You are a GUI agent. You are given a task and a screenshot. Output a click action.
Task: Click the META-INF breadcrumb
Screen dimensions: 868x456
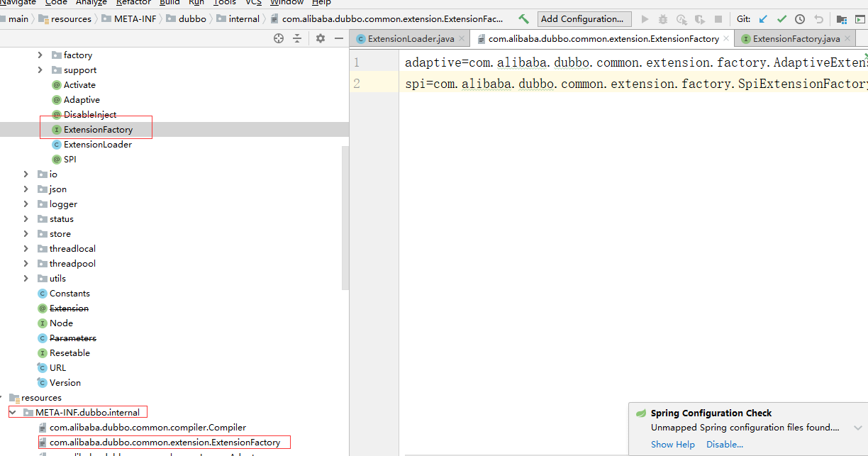click(x=129, y=19)
